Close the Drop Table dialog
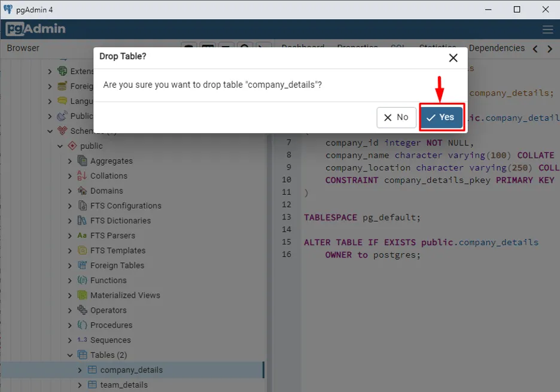The height and width of the screenshot is (392, 560). [x=453, y=58]
